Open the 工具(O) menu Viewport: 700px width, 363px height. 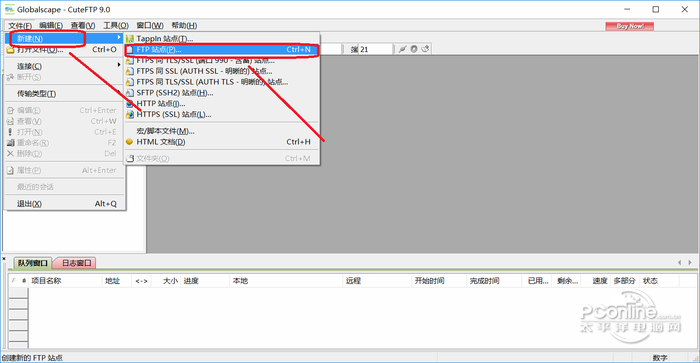click(116, 25)
